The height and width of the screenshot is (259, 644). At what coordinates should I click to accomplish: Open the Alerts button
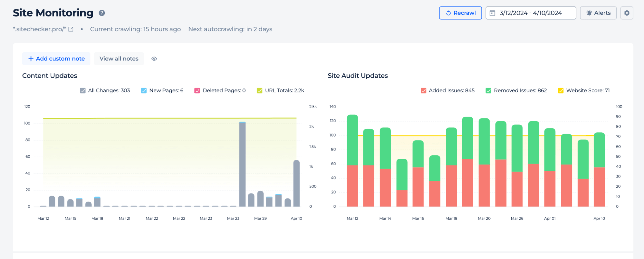pos(598,13)
